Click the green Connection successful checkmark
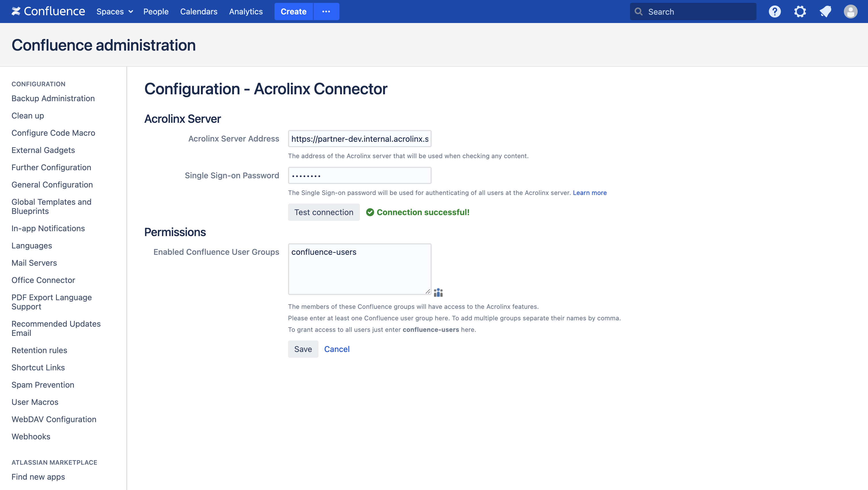 click(x=370, y=212)
